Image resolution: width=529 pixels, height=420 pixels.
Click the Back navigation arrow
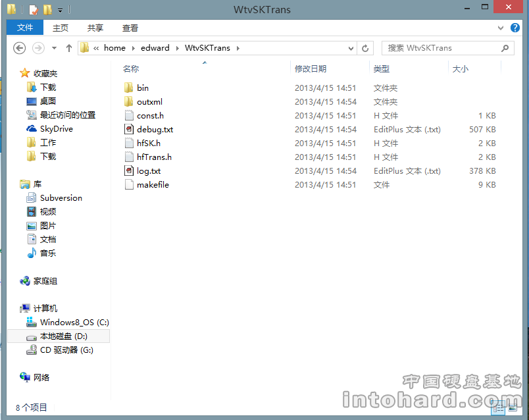(x=20, y=48)
